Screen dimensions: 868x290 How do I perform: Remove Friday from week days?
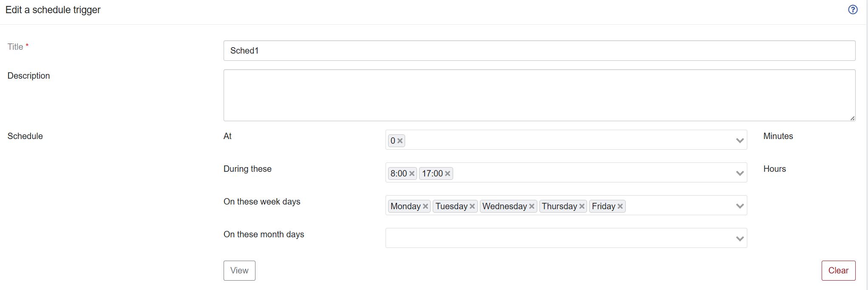click(x=620, y=206)
